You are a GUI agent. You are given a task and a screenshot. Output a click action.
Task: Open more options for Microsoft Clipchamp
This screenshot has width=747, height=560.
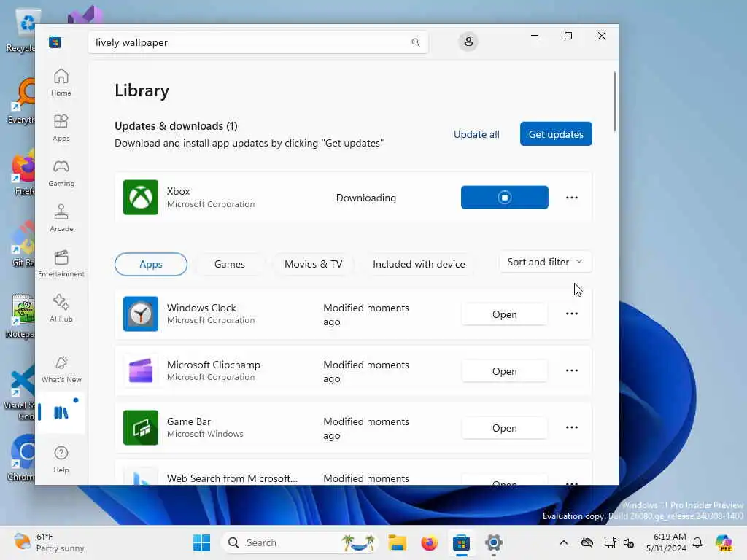(x=572, y=370)
